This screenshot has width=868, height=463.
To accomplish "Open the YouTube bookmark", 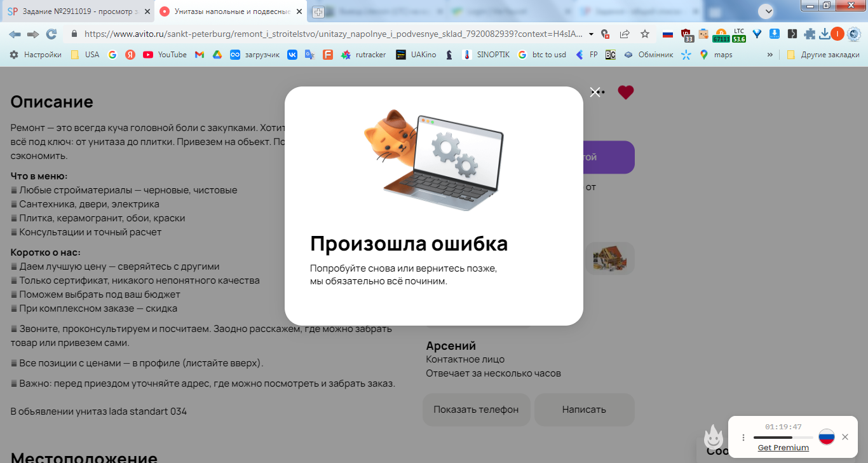I will pos(165,55).
